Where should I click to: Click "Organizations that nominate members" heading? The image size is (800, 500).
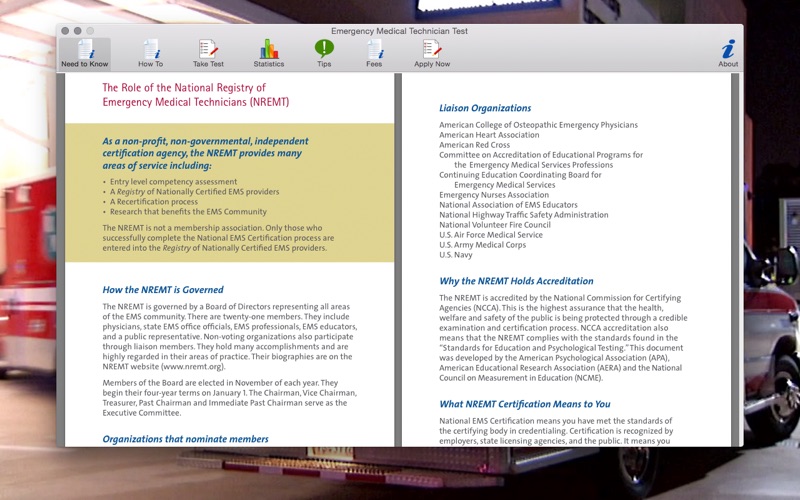(x=185, y=438)
